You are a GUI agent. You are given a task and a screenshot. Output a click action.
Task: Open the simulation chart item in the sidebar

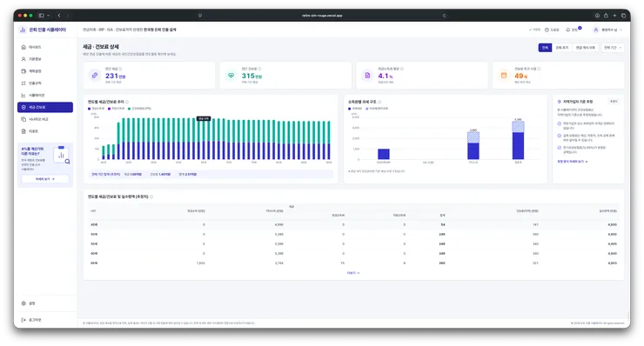point(44,96)
